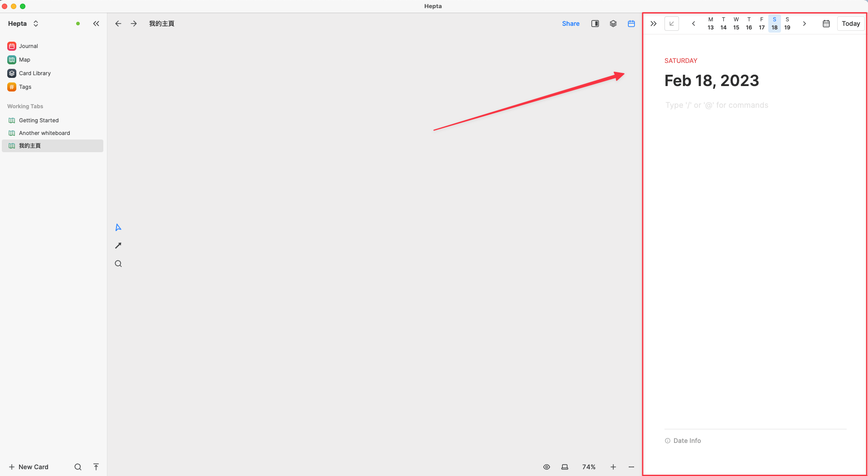The image size is (868, 476).
Task: Open the Getting Started working tab
Action: (x=39, y=120)
